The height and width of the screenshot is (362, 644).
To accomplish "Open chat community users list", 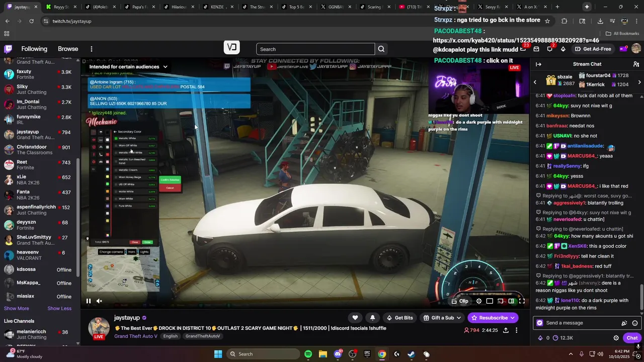I will [x=636, y=64].
